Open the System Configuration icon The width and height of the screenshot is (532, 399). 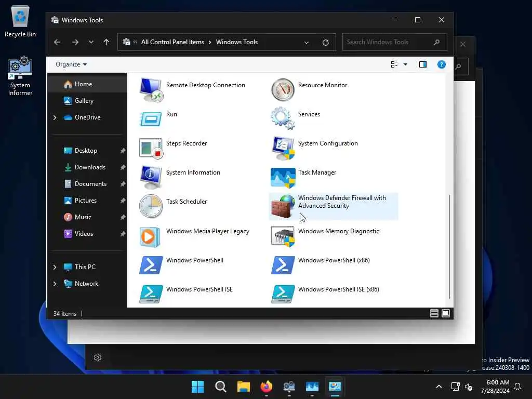pos(283,148)
